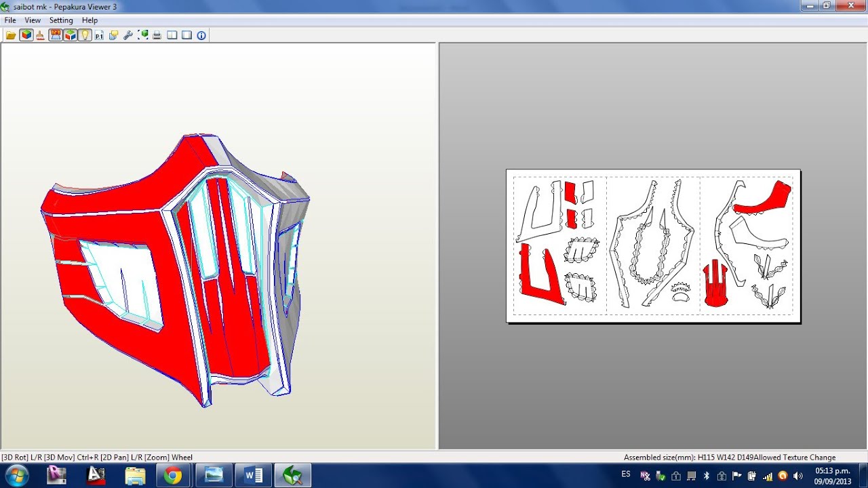Click the blue info about icon
Image resolution: width=868 pixels, height=488 pixels.
pos(201,35)
